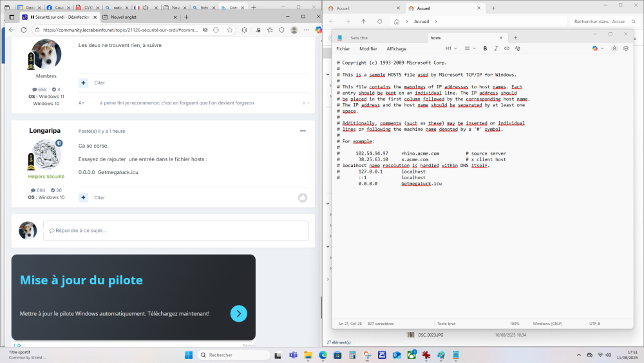Image resolution: width=644 pixels, height=363 pixels.
Task: Insert a link using Notepad's link icon
Action: tap(507, 48)
